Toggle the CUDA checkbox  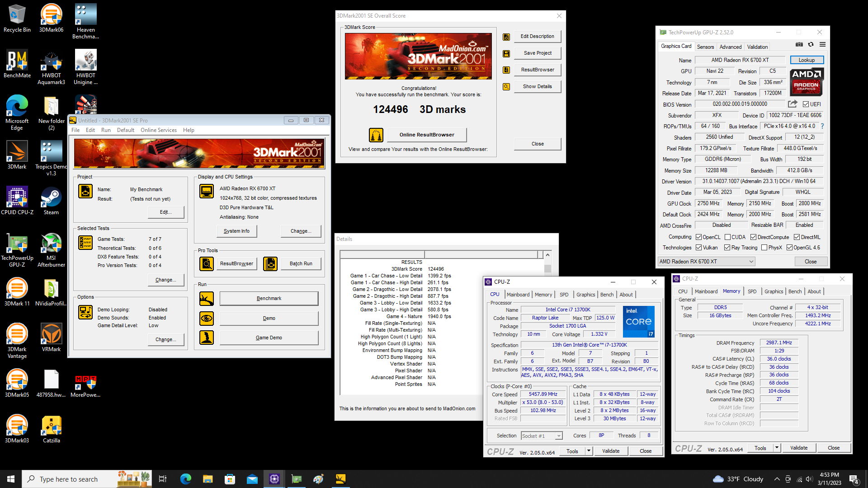click(x=727, y=237)
